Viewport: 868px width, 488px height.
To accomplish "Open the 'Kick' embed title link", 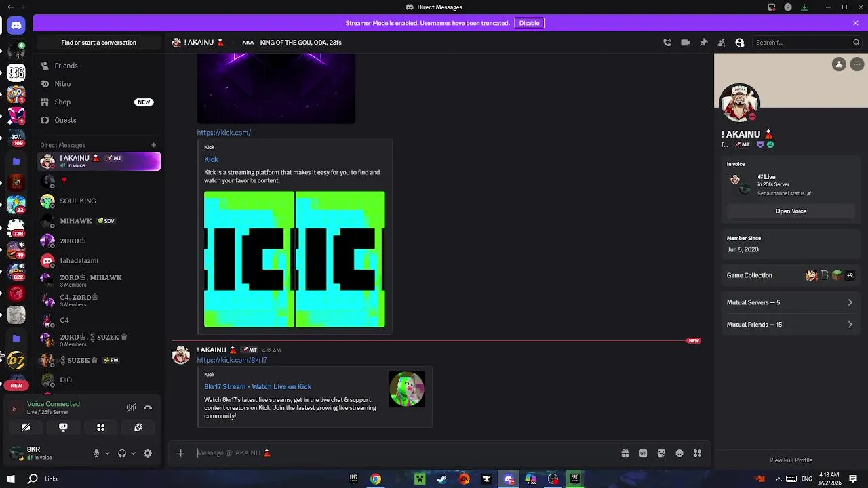I will coord(211,159).
